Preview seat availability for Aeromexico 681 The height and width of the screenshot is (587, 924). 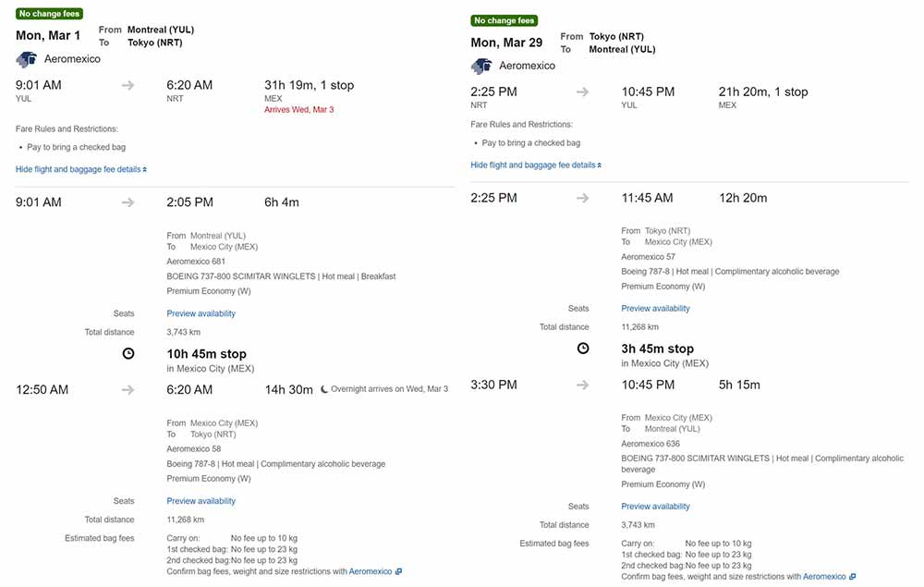coord(201,313)
